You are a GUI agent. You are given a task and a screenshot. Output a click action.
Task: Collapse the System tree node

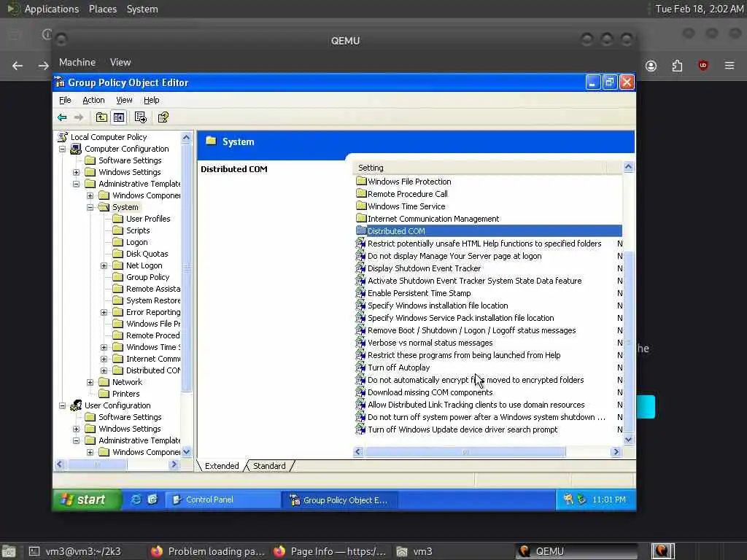tap(90, 207)
